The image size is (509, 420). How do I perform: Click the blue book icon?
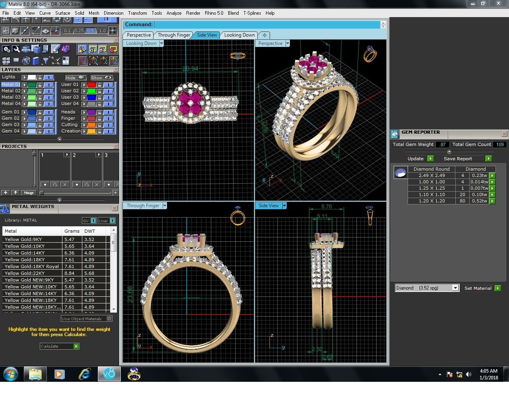pos(36,60)
